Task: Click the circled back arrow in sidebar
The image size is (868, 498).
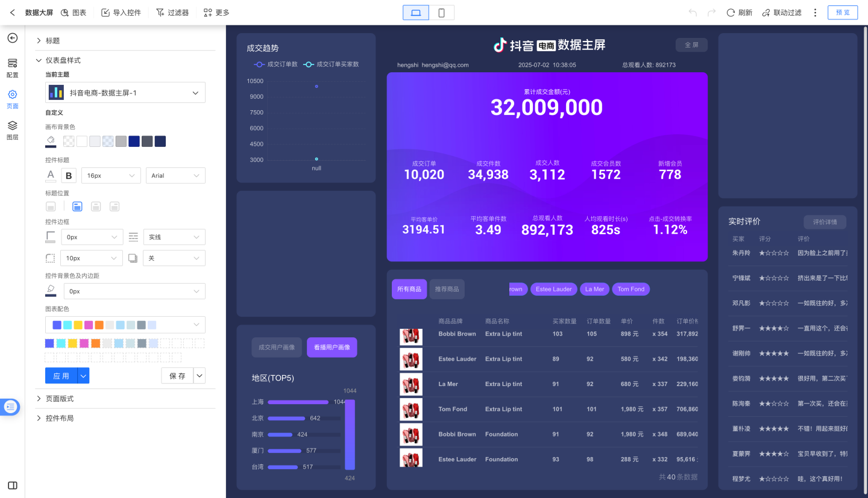Action: (x=12, y=38)
